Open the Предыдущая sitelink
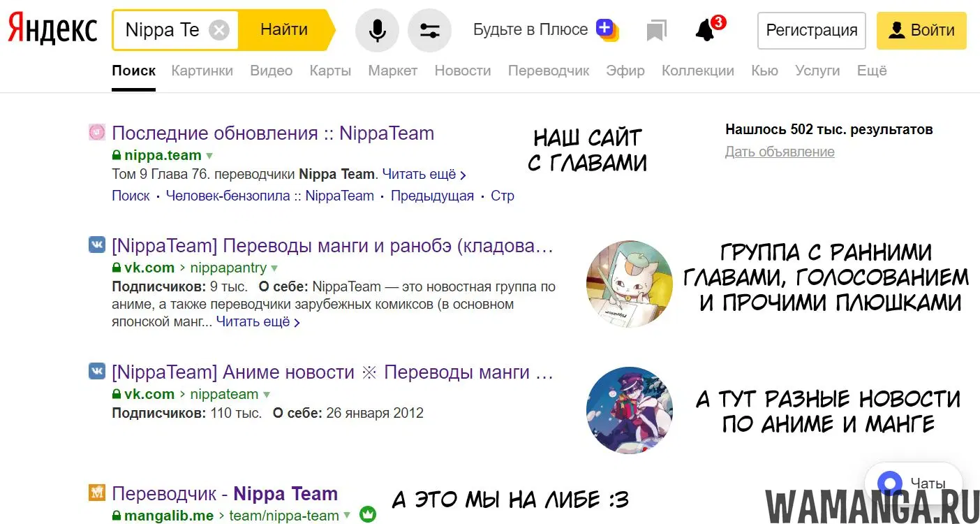Image resolution: width=980 pixels, height=524 pixels. tap(432, 196)
